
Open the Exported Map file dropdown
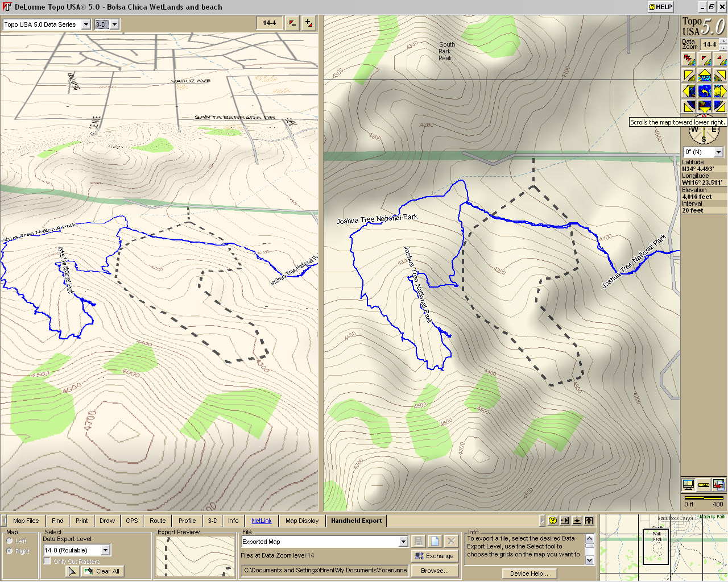pos(403,542)
